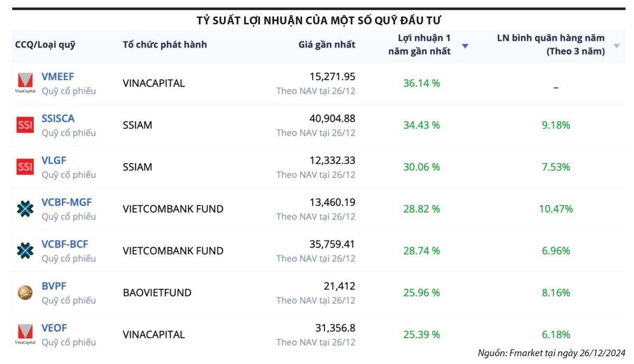
Task: Open the VCBF-BCF fund link
Action: click(65, 244)
